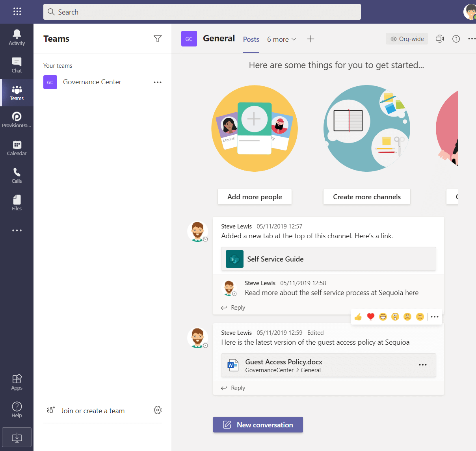
Task: Click the Add more people button
Action: click(x=255, y=197)
